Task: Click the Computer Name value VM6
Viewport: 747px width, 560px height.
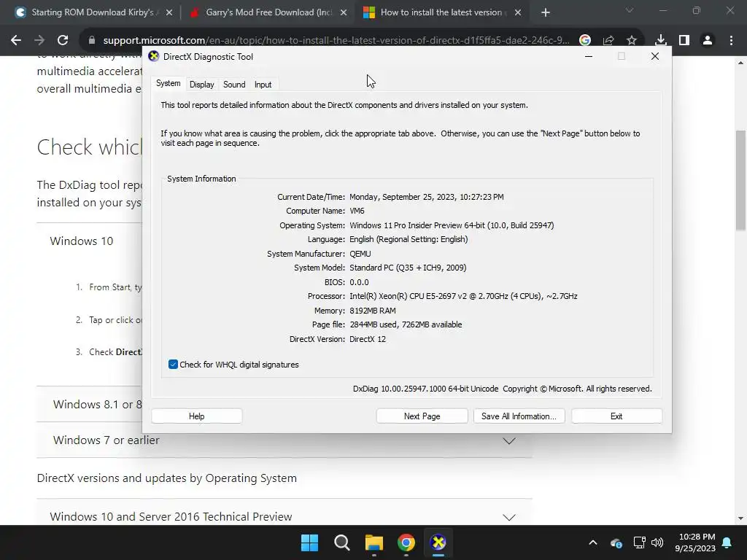Action: tap(357, 211)
